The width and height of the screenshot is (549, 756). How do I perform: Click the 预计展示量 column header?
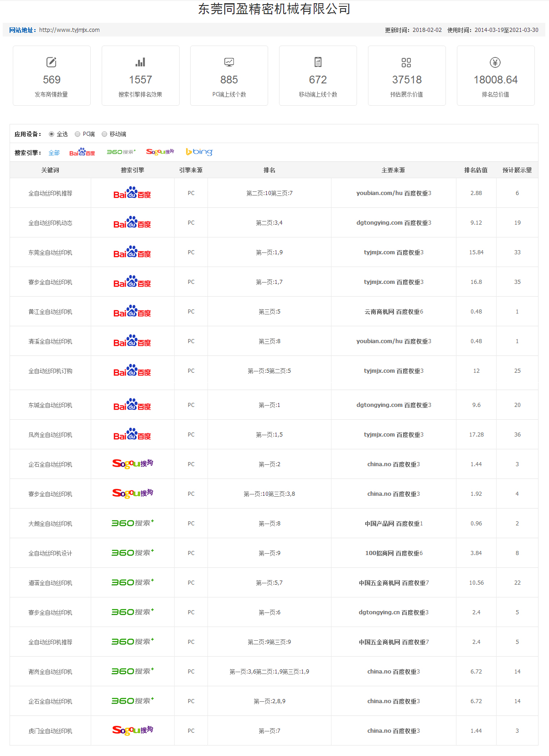point(517,170)
